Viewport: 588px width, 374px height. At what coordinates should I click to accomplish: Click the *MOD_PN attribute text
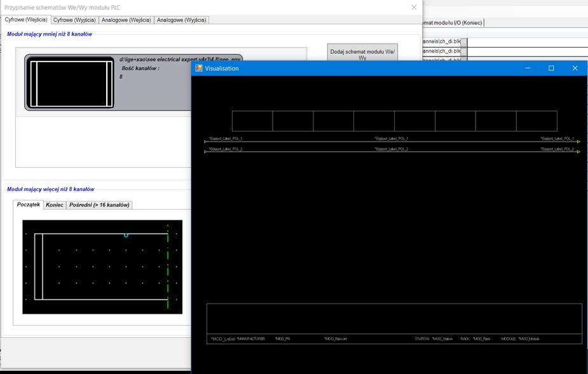[x=282, y=339]
